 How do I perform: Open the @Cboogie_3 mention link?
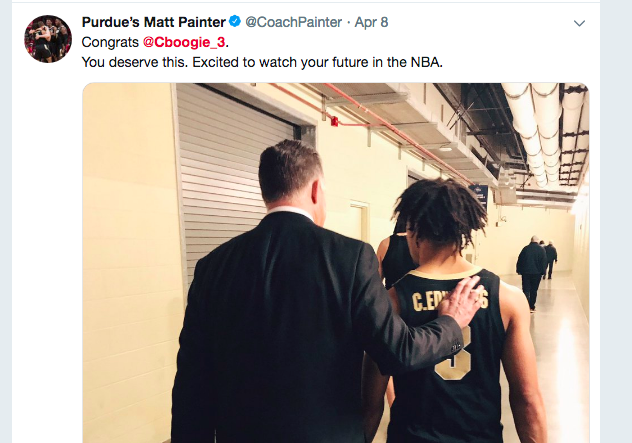click(184, 42)
